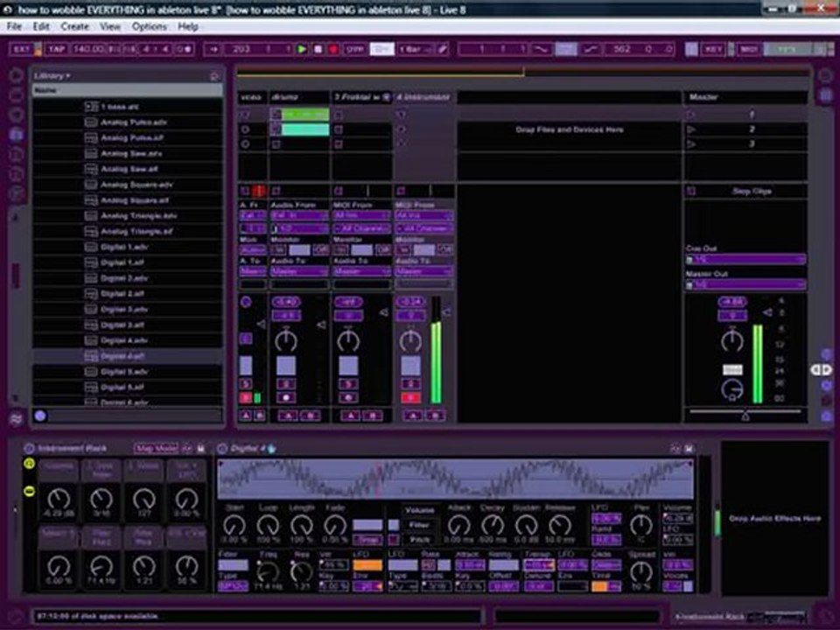Click the Master track volume fader handle

pyautogui.click(x=767, y=312)
